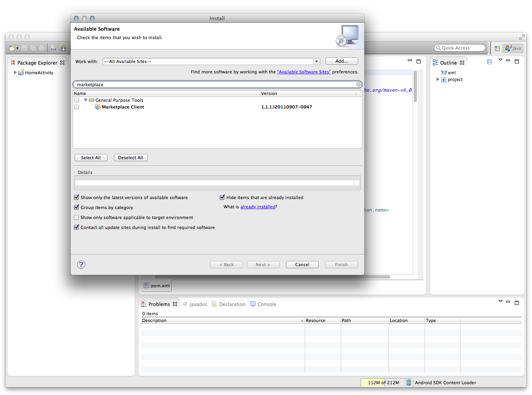Maximize the Problems panel
Viewport: 532px width, 395px height.
(517, 303)
